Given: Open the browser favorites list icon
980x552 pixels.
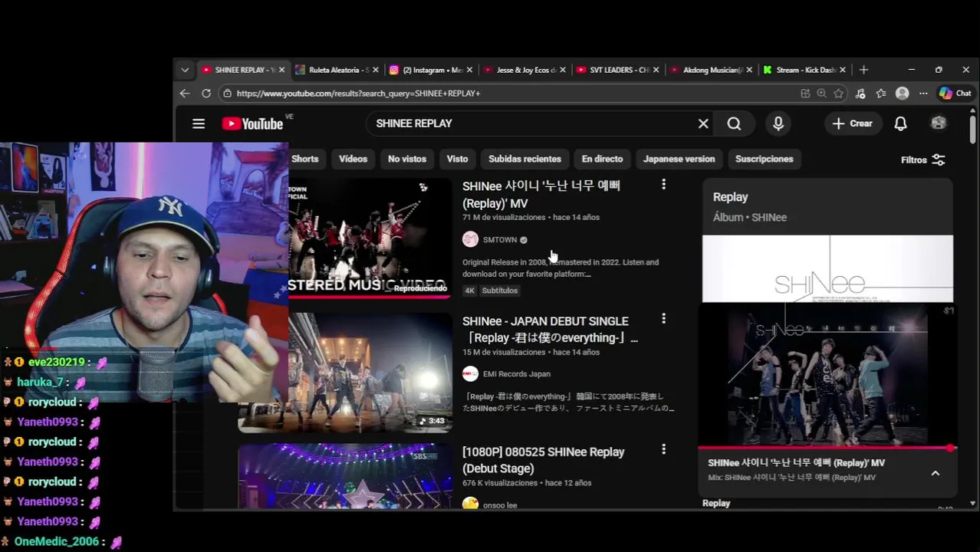Looking at the screenshot, I should click(881, 93).
